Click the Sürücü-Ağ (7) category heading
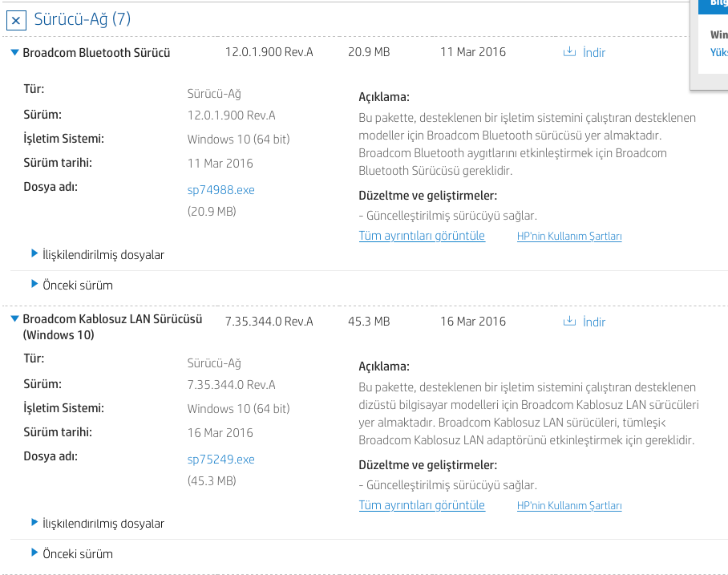 click(82, 19)
